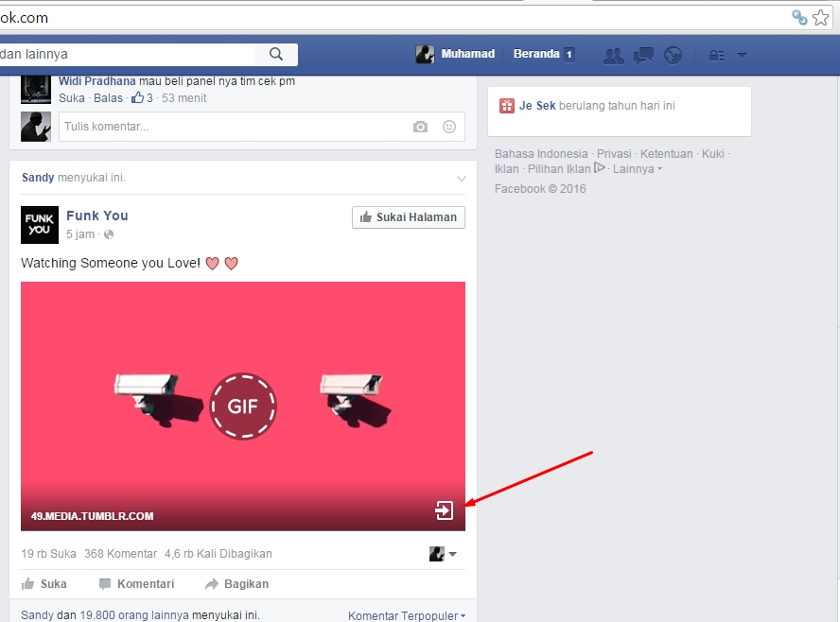Click the extension link icon beside star
This screenshot has width=840, height=622.
click(x=799, y=18)
